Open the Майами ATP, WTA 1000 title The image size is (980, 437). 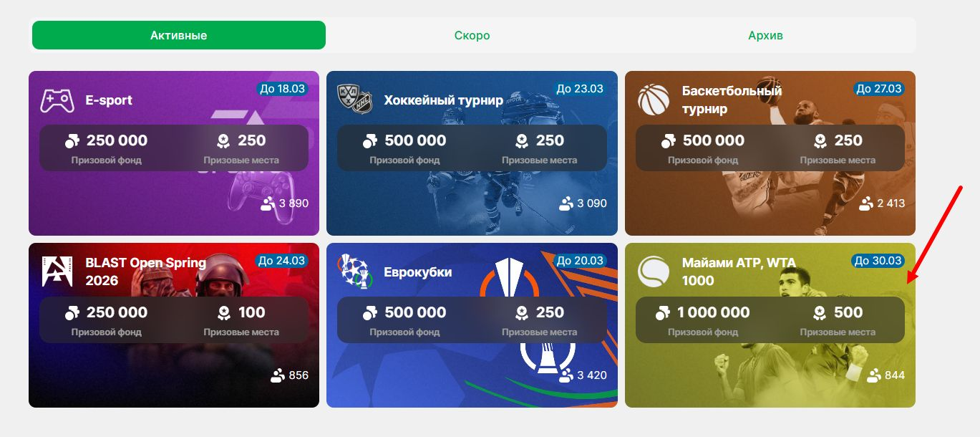pyautogui.click(x=739, y=272)
